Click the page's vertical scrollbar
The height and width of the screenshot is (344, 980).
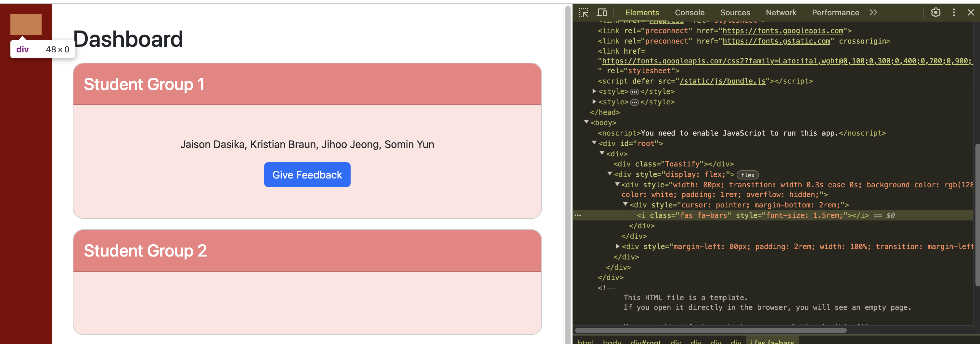(x=568, y=175)
